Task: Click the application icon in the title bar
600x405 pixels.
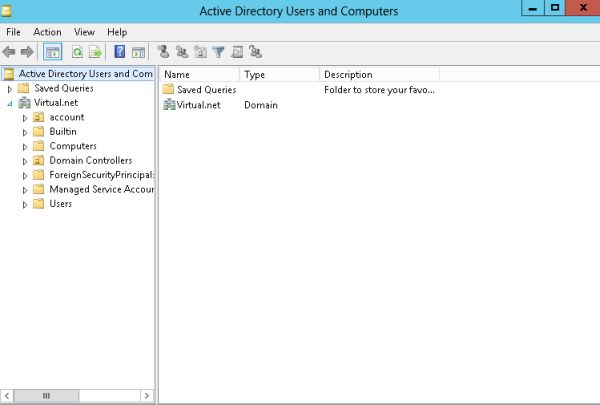Action: point(6,11)
